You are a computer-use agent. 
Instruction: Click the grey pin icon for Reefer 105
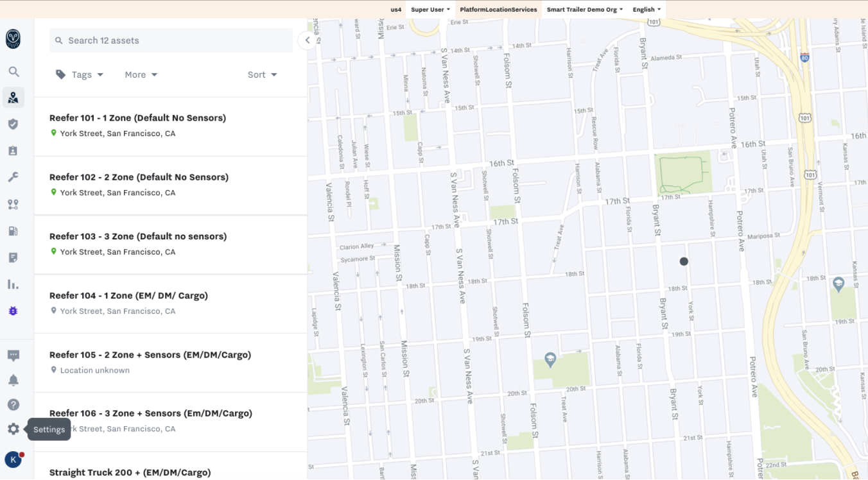[54, 370]
